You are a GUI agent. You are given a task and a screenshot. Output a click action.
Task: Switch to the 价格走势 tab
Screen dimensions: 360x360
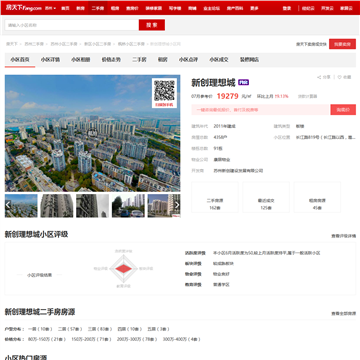tap(111, 60)
